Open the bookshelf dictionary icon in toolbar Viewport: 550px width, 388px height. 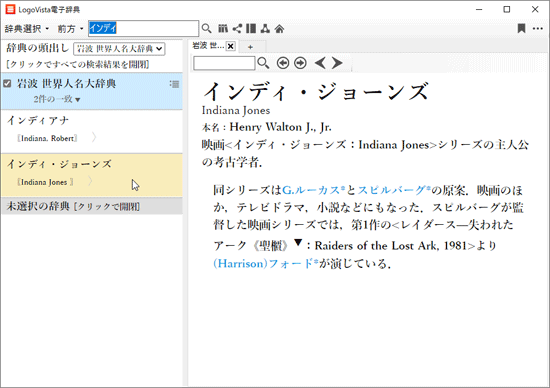(223, 28)
